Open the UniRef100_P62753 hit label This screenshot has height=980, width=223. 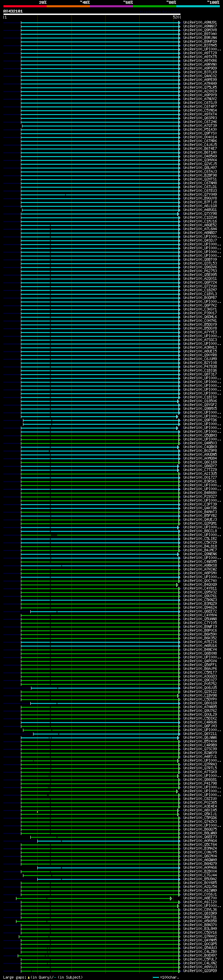[200, 271]
